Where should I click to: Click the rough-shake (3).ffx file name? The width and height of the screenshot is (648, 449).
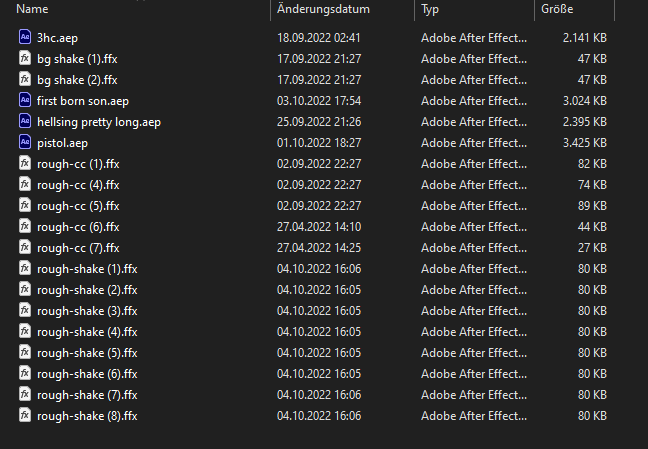(87, 310)
